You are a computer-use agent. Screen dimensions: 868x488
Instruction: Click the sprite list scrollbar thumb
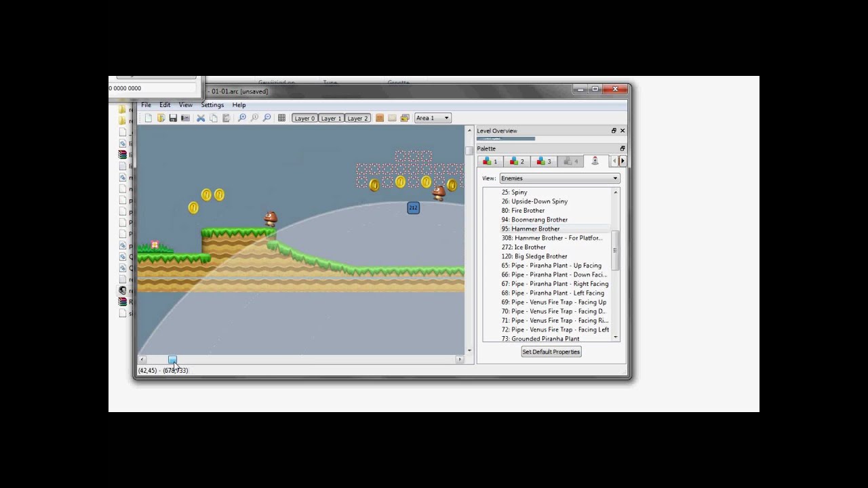[616, 250]
